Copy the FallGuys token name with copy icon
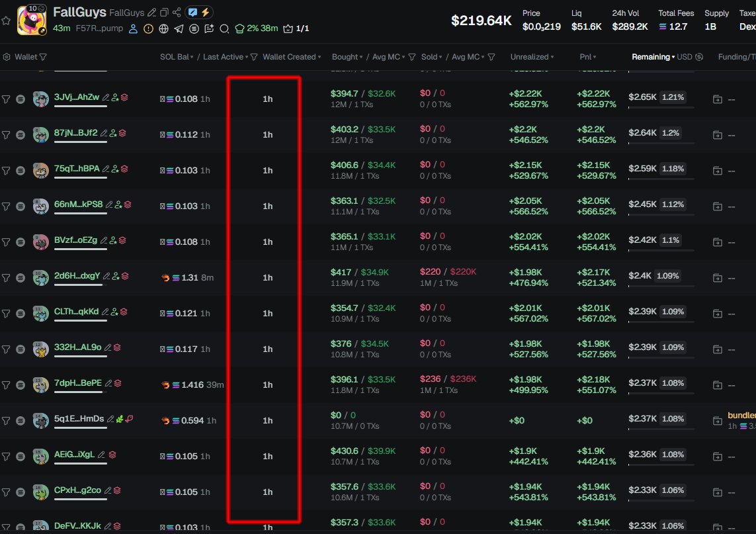The image size is (756, 534). point(164,13)
